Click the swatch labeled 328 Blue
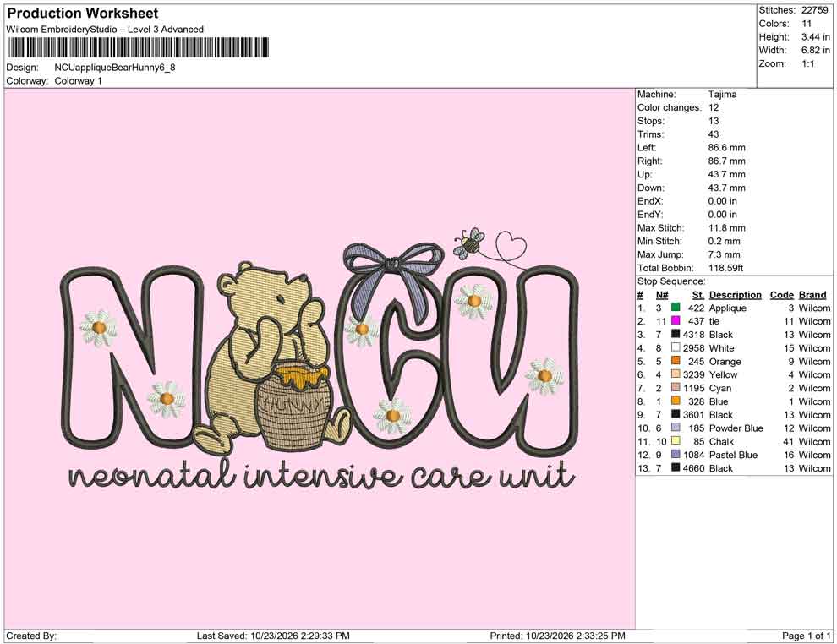Screen dimensions: 837x644 click(x=676, y=401)
